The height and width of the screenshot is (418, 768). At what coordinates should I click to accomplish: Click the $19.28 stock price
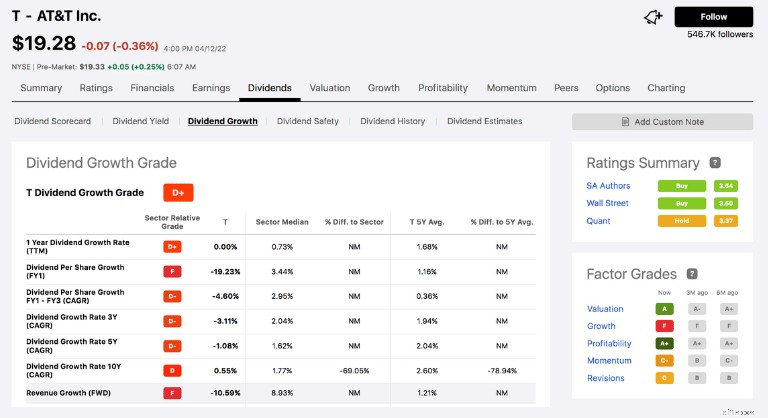point(44,43)
